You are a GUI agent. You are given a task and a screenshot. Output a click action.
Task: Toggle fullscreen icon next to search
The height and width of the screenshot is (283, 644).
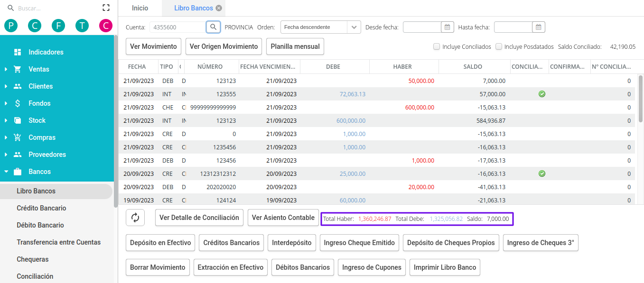click(106, 8)
